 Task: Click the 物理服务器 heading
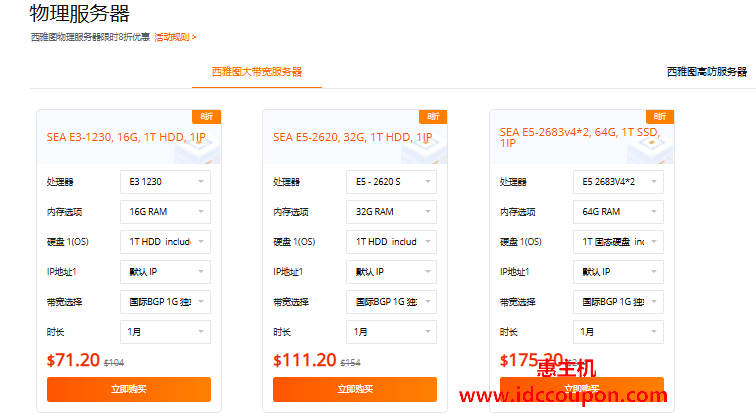[80, 13]
